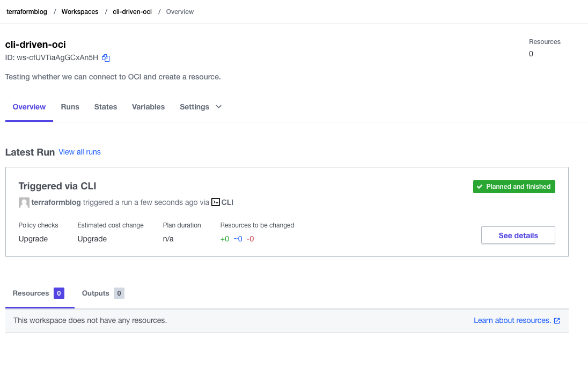Expand the Settings dropdown menu
The height and width of the screenshot is (368, 588).
pos(200,107)
